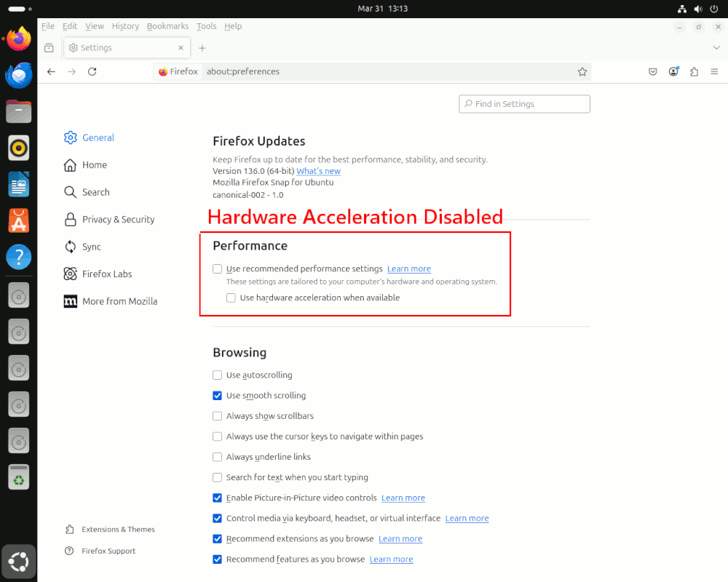Expand the list all tabs chevron

click(716, 48)
